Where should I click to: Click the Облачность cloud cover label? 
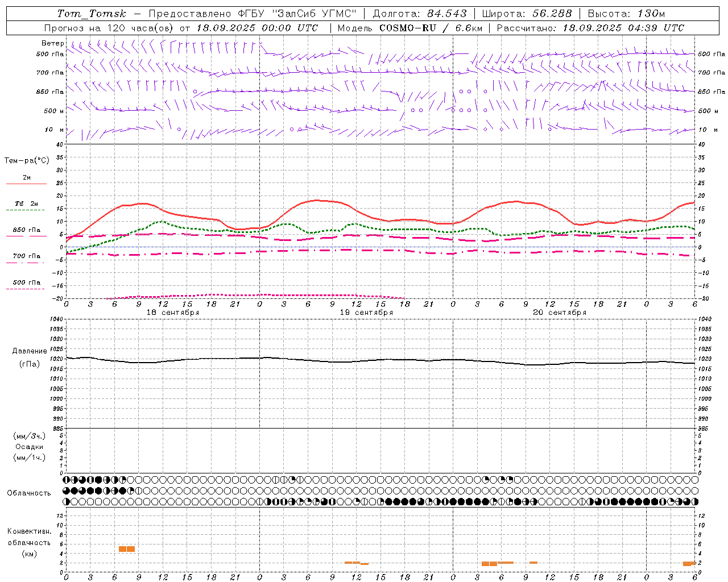tap(29, 493)
